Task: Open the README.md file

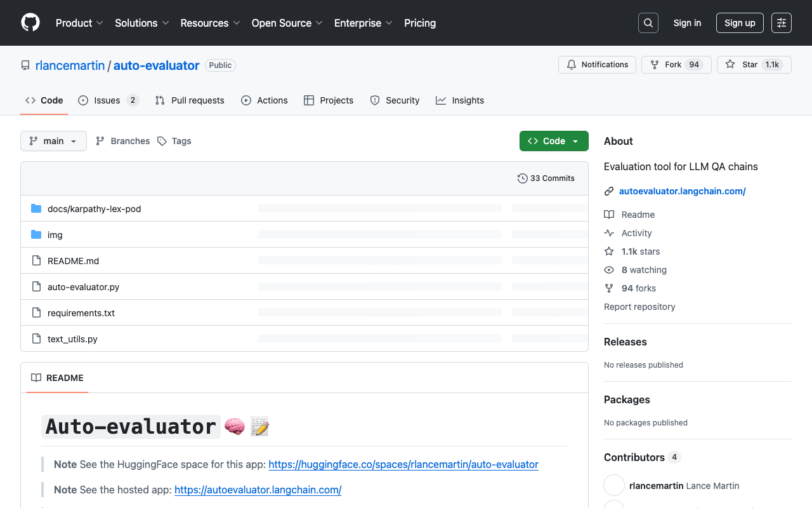Action: 74,261
